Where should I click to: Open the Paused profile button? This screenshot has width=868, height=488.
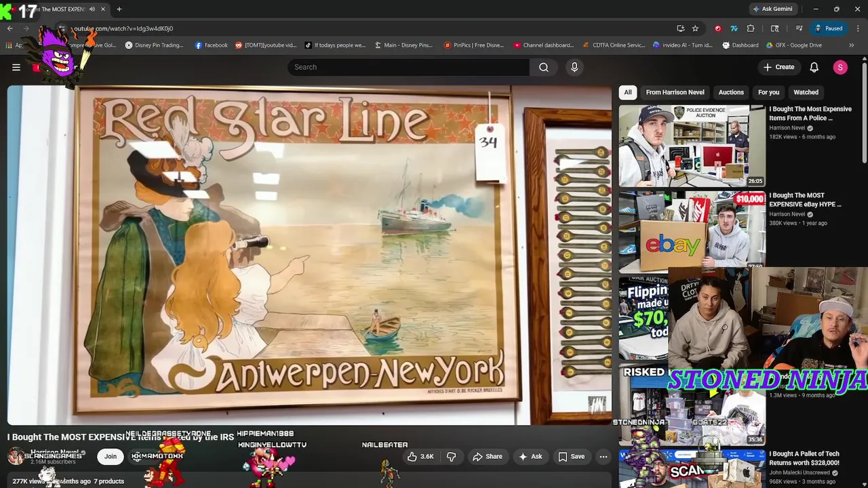[828, 28]
